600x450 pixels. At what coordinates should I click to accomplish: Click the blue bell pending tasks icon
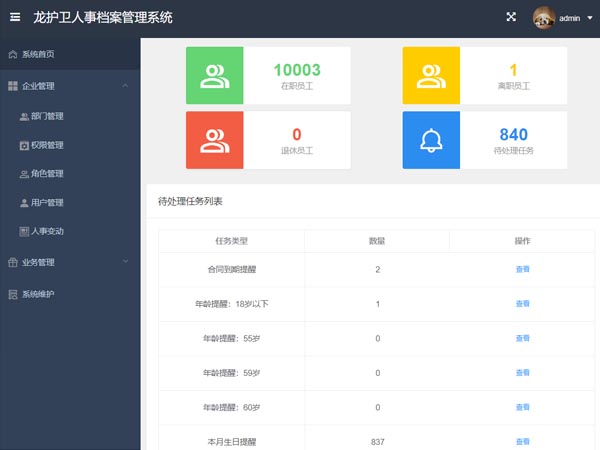pyautogui.click(x=432, y=140)
